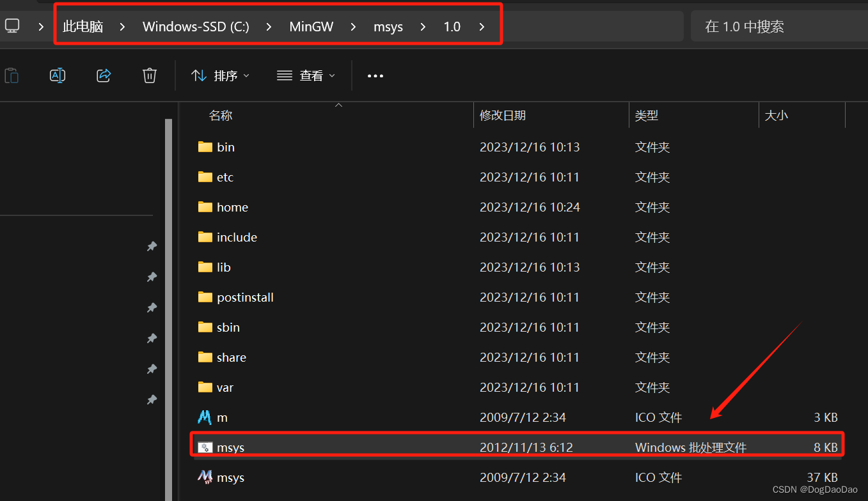Expand chevron right of the PC icon
The width and height of the screenshot is (868, 501).
[x=42, y=27]
